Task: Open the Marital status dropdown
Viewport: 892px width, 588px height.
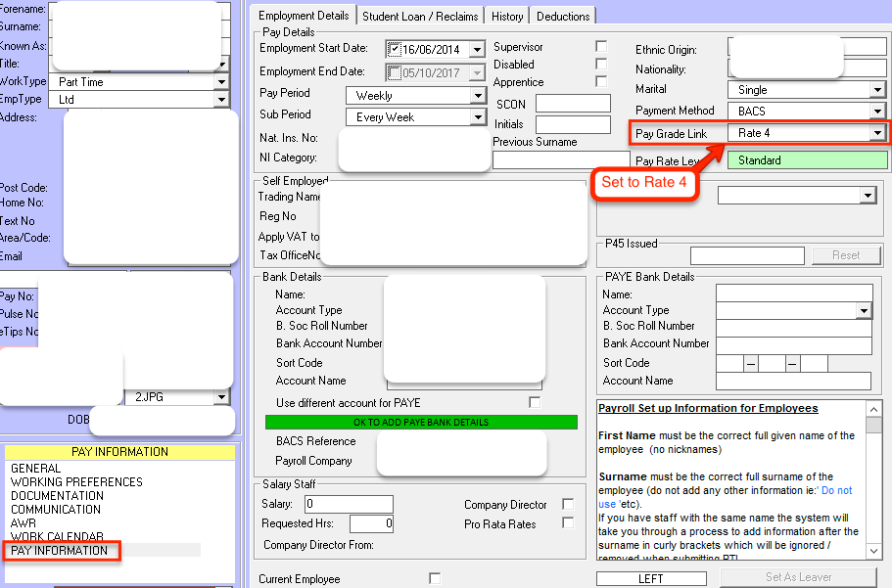Action: click(877, 90)
